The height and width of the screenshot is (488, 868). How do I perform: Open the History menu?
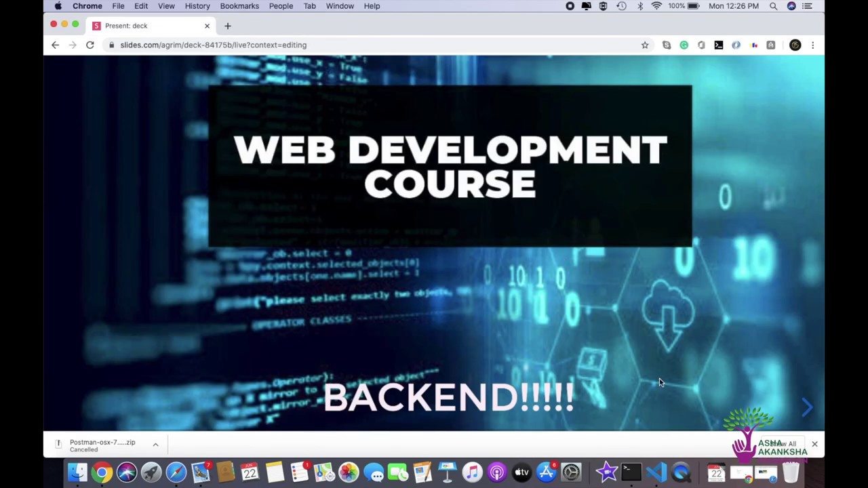(197, 6)
